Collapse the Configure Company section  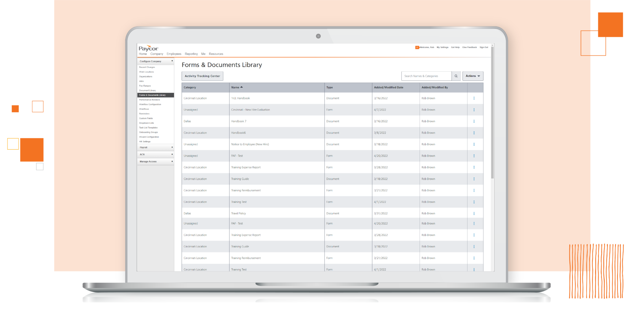[172, 61]
